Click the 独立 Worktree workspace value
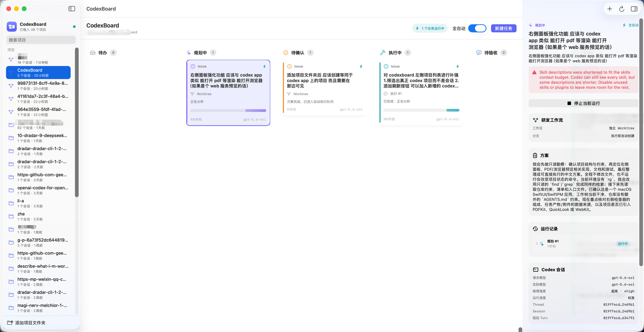Viewport: 644px width, 332px height. pyautogui.click(x=622, y=128)
